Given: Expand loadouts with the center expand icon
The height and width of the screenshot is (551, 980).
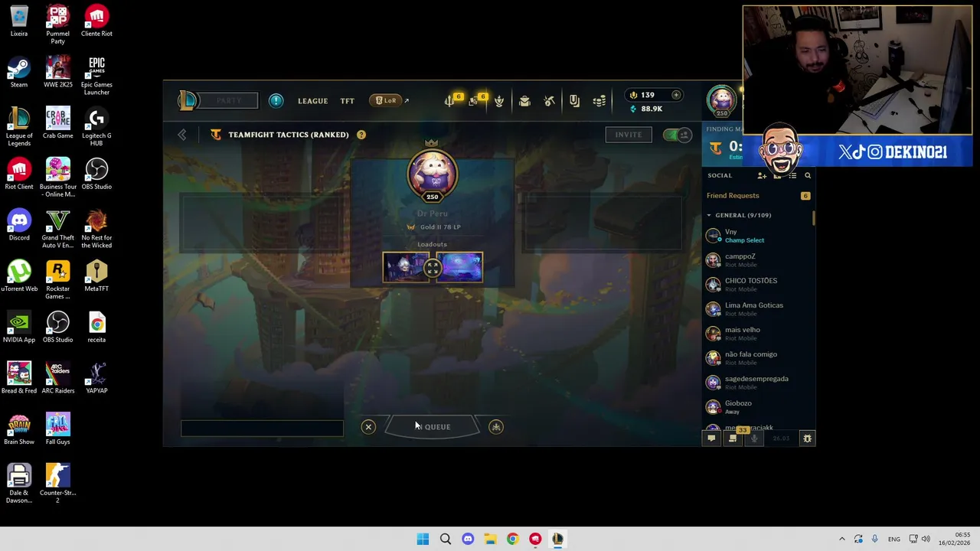Looking at the screenshot, I should coord(433,268).
